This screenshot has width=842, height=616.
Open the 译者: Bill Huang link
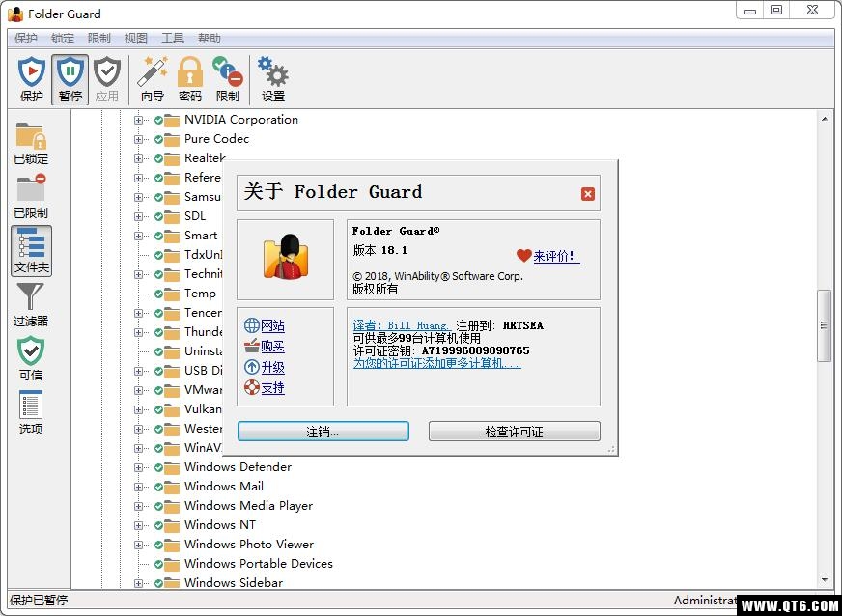402,325
